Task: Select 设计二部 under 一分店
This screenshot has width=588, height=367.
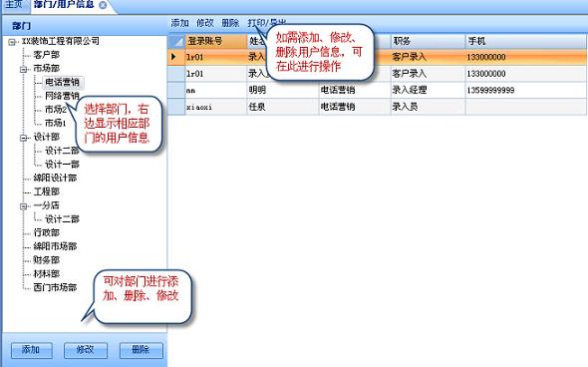Action: tap(62, 219)
